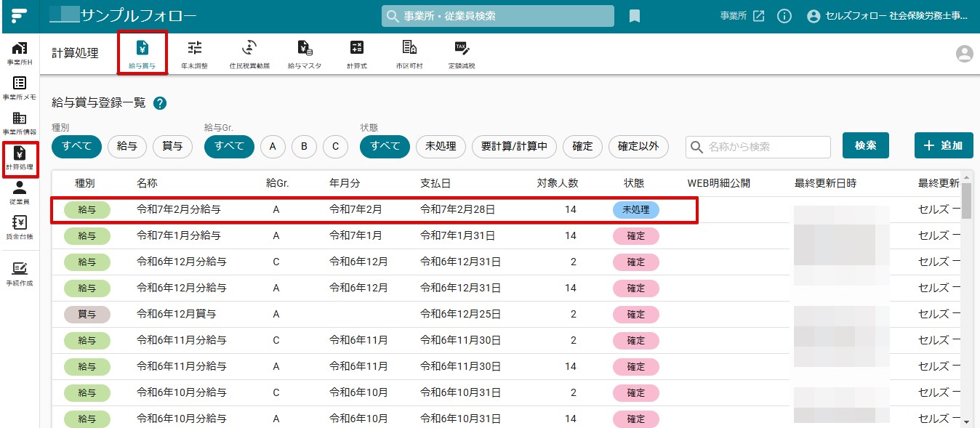Filter 種別 by 賞与
This screenshot has width=980, height=428.
[172, 146]
